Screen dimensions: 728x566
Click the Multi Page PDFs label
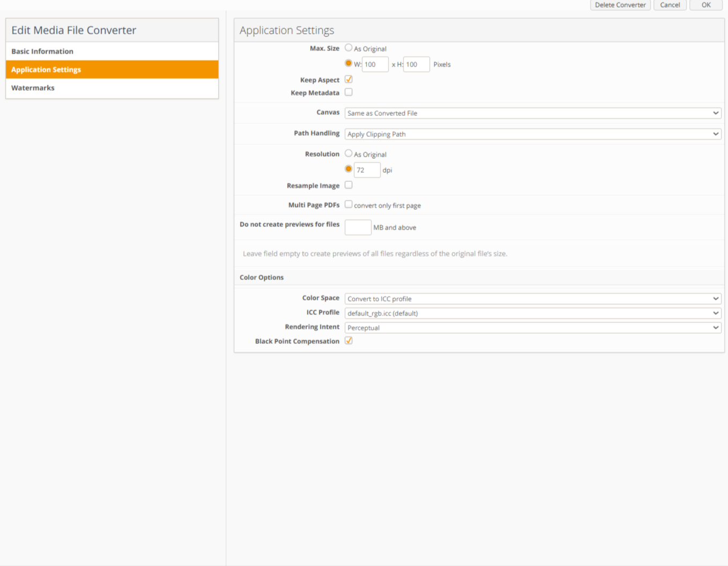point(314,205)
